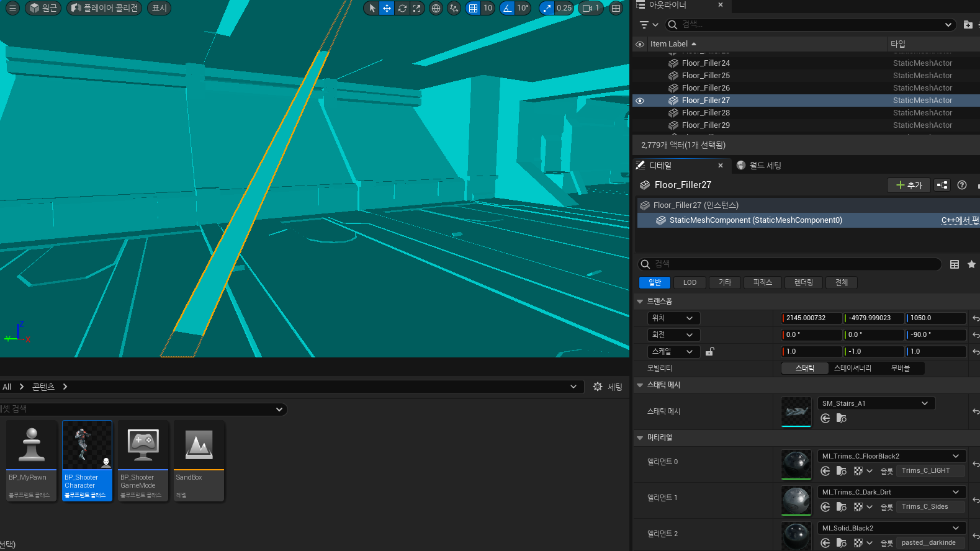
Task: Click the location X value 2145.000732
Action: pyautogui.click(x=811, y=318)
